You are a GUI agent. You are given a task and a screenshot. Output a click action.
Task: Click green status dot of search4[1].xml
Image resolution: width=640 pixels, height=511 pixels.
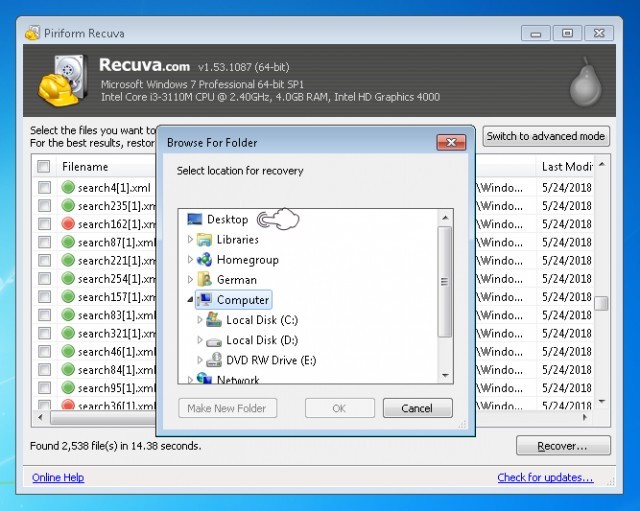[68, 187]
